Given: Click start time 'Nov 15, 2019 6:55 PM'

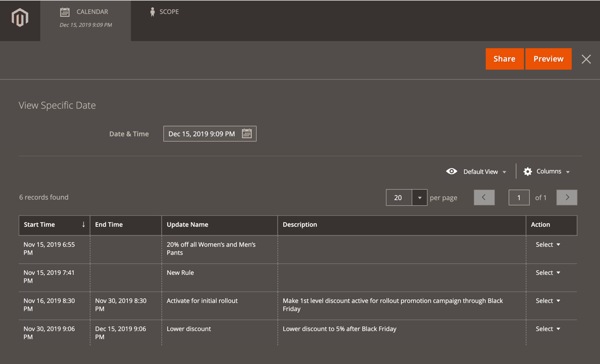Looking at the screenshot, I should click(49, 248).
